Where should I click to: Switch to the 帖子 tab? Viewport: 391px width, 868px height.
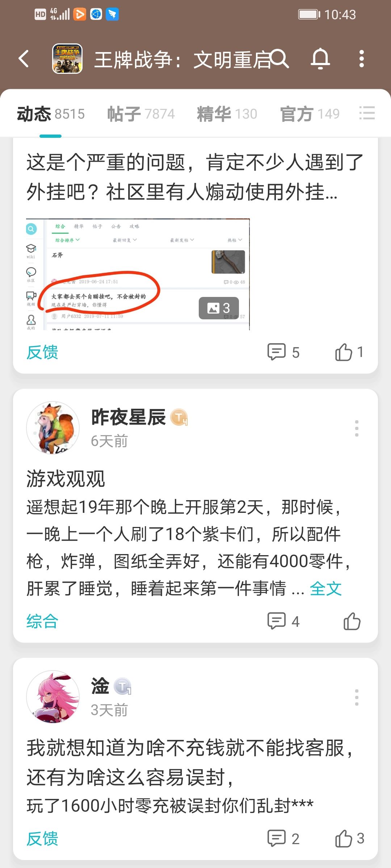pos(141,114)
